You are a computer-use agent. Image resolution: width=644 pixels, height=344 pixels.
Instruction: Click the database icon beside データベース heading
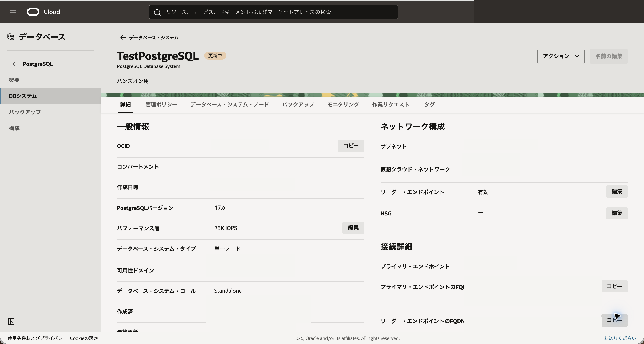pyautogui.click(x=11, y=37)
